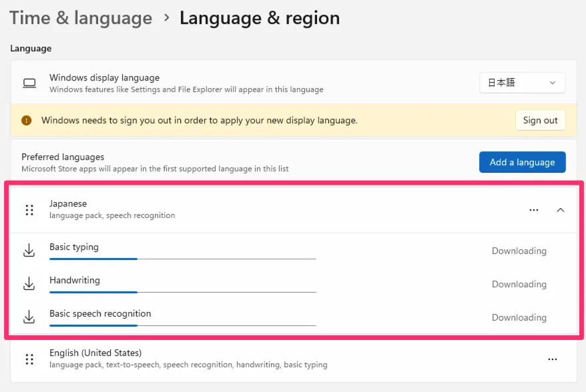
Task: Grab the Japanese language drag handle
Action: [29, 210]
